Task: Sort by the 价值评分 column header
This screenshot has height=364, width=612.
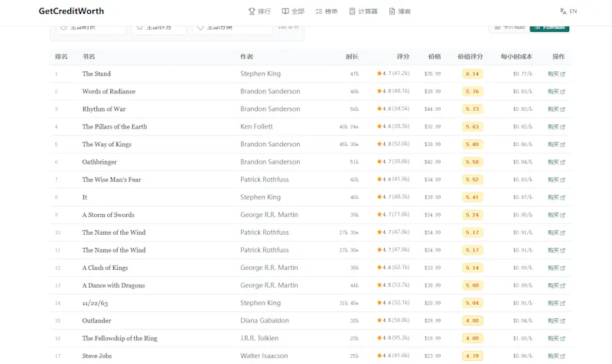Action: (x=470, y=57)
